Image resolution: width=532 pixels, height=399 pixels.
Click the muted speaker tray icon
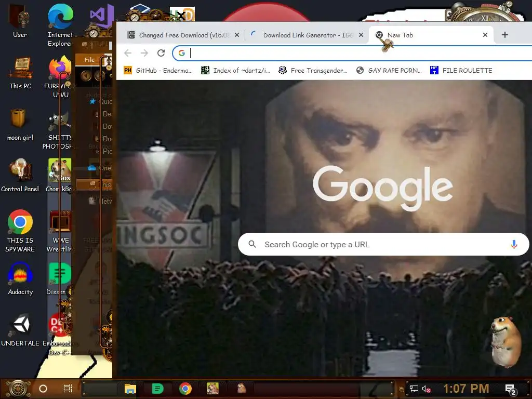(x=426, y=389)
